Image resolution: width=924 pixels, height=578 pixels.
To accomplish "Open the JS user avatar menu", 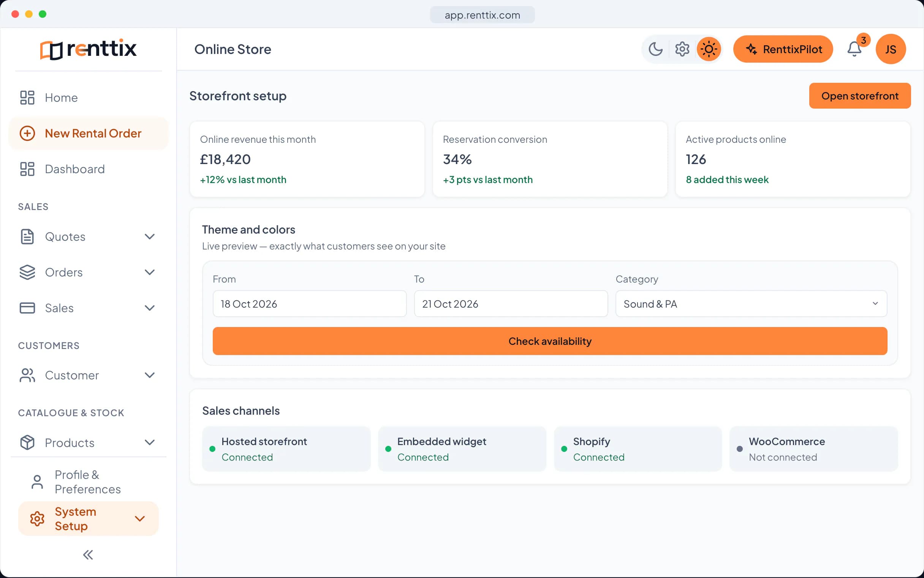I will [x=891, y=49].
